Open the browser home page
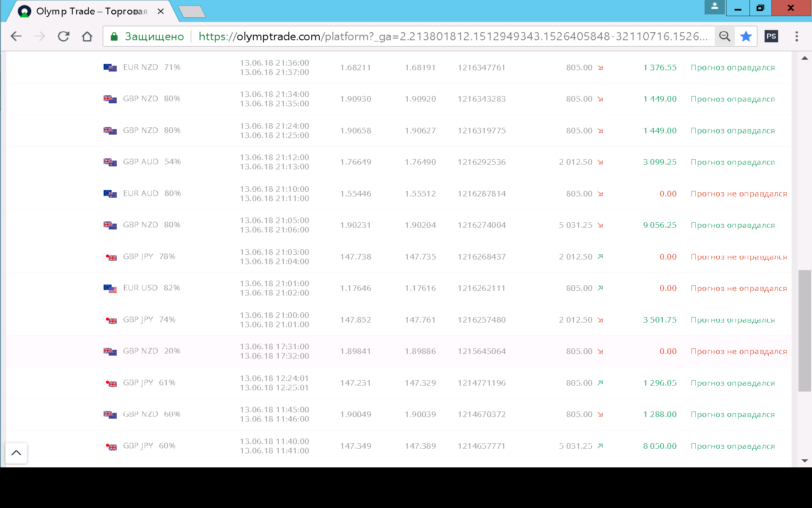 (87, 36)
